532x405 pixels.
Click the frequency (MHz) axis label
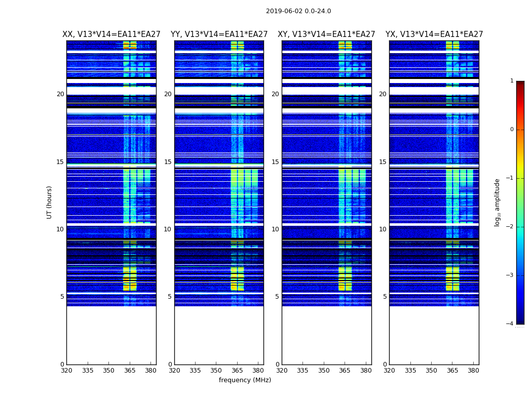[245, 380]
